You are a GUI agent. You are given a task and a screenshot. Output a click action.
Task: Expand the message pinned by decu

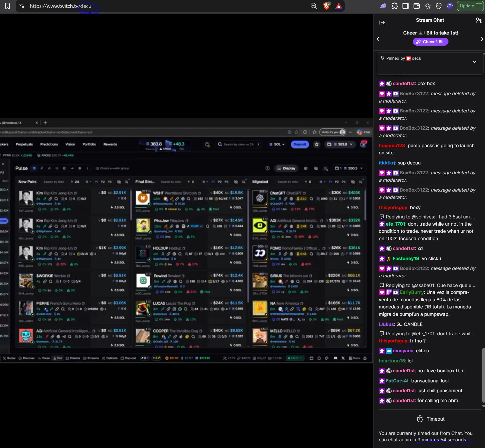474,62
